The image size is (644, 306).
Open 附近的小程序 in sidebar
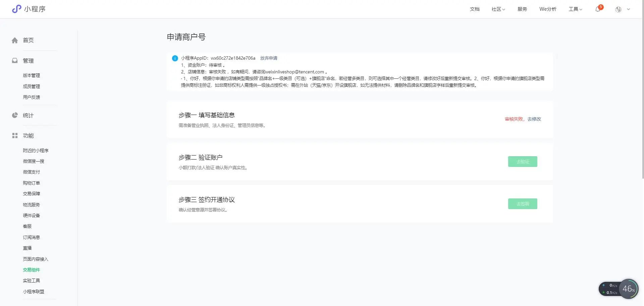pyautogui.click(x=36, y=150)
